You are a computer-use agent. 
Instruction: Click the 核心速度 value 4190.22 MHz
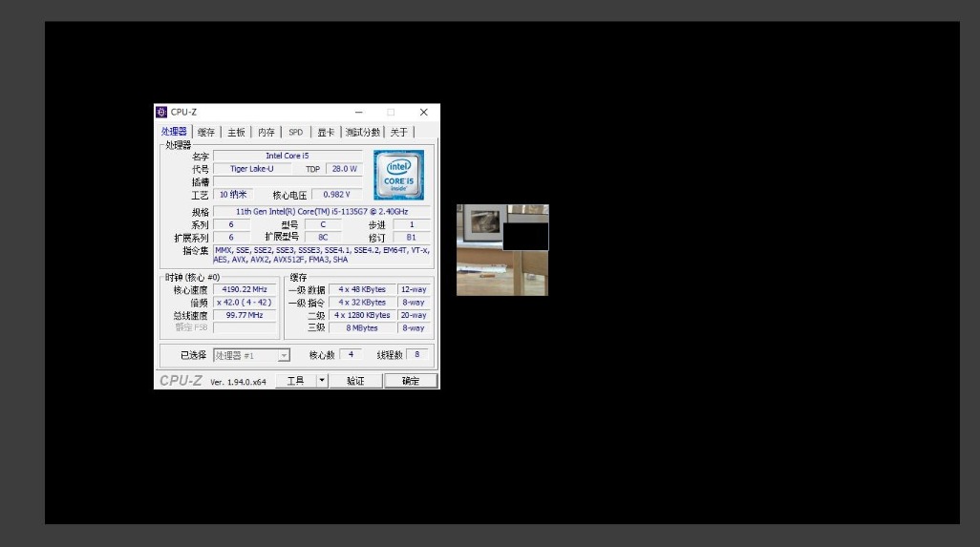(x=245, y=289)
